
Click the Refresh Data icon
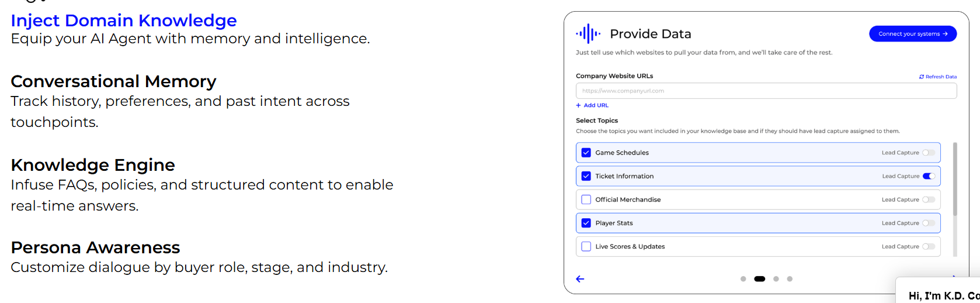922,77
